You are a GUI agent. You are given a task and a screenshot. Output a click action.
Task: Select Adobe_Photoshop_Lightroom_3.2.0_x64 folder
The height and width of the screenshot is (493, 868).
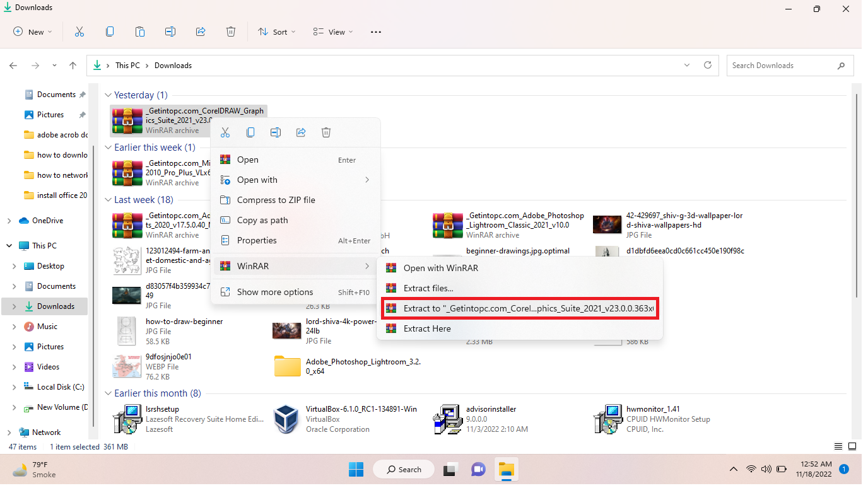point(348,366)
